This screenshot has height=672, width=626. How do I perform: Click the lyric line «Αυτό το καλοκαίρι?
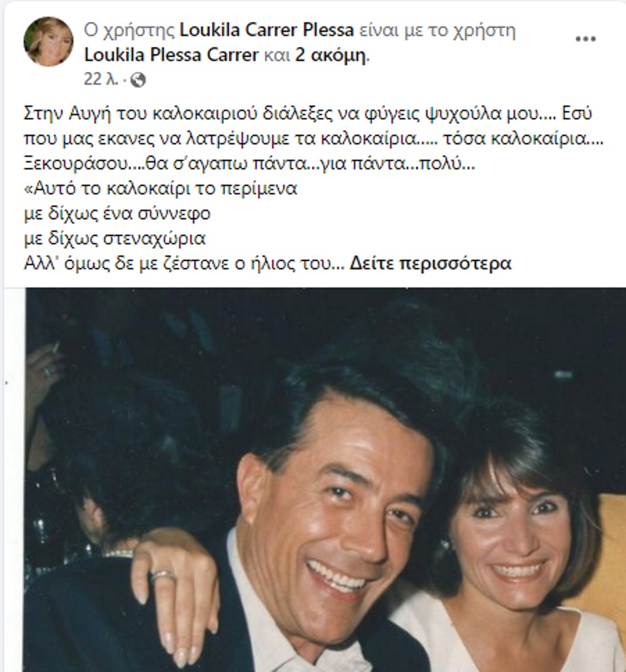[x=160, y=189]
